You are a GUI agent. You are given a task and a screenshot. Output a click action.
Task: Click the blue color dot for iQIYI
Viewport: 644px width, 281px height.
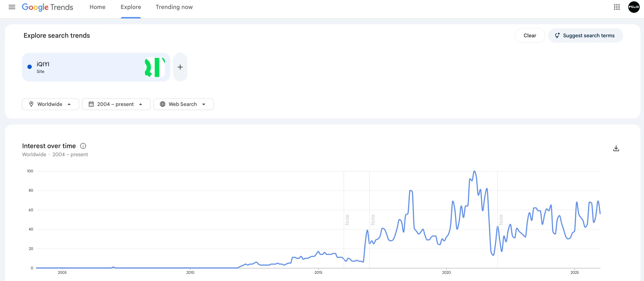(29, 67)
